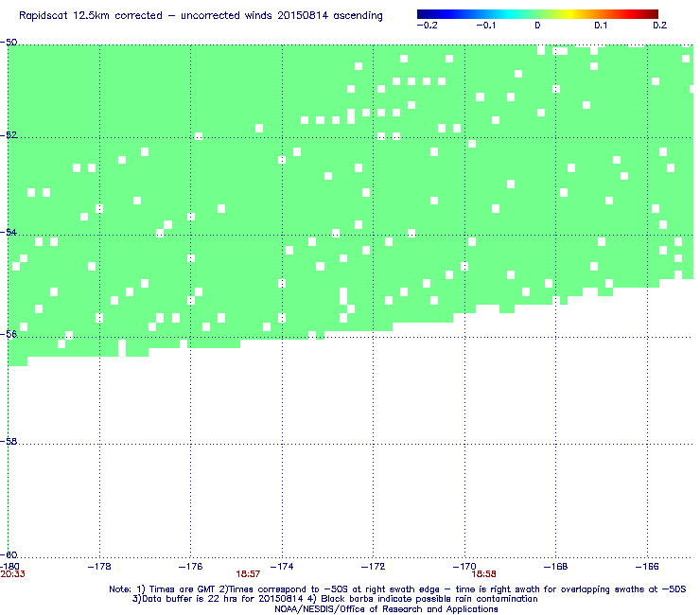
Task: Click the 0.2 color bar label
Action: (660, 26)
